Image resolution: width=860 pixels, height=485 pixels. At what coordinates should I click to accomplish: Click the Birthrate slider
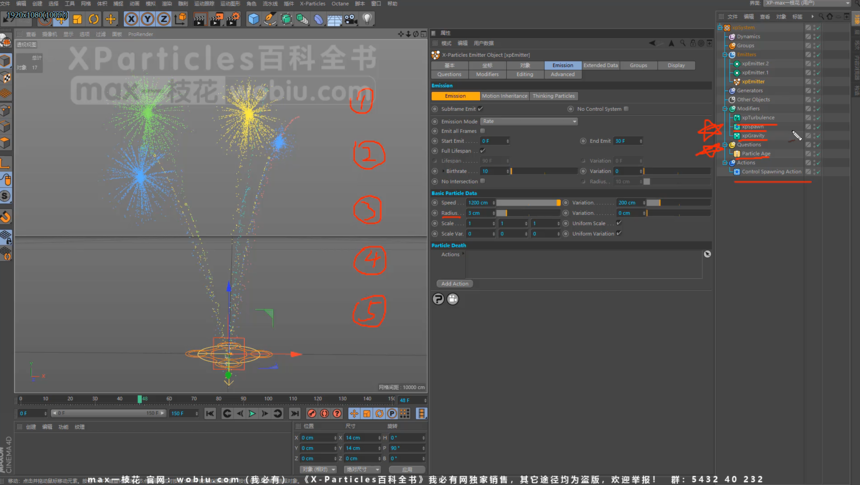pyautogui.click(x=544, y=171)
